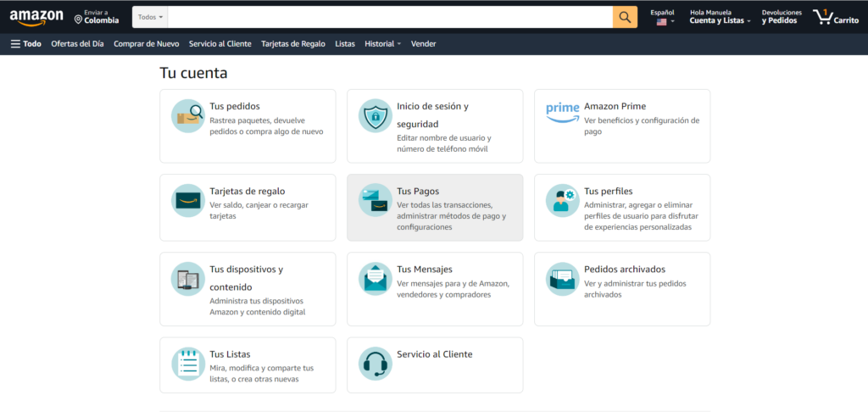
Task: Click Servicio al Cliente card title
Action: tap(435, 354)
